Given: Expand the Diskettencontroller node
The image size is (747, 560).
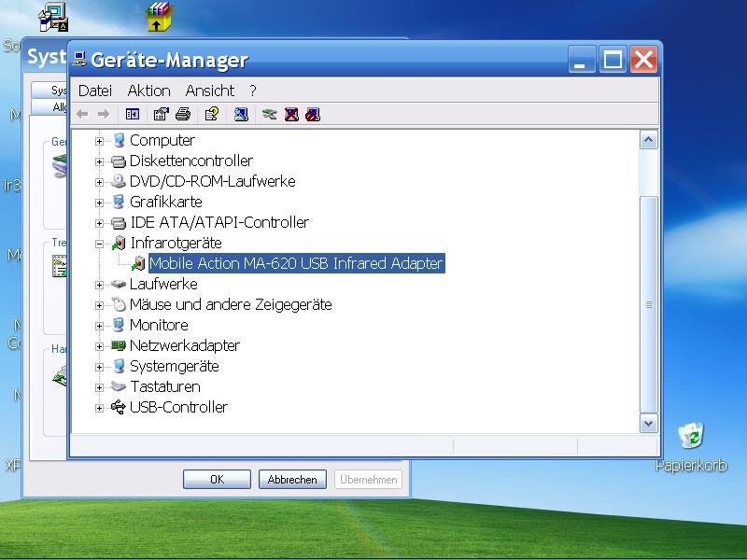Looking at the screenshot, I should point(99,161).
